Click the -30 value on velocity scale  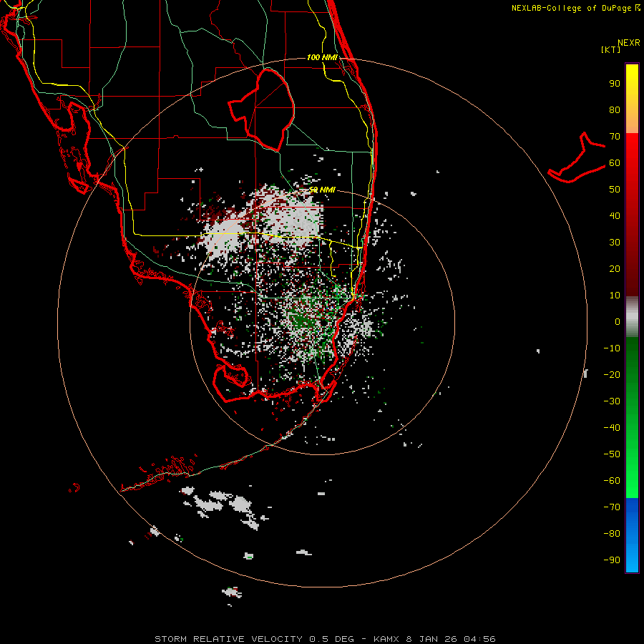(612, 401)
